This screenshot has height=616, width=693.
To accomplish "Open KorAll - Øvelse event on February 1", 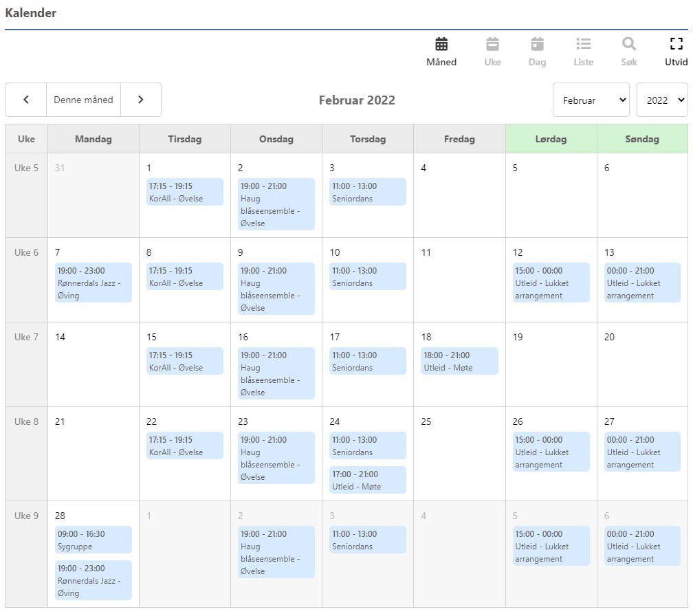I will [185, 192].
